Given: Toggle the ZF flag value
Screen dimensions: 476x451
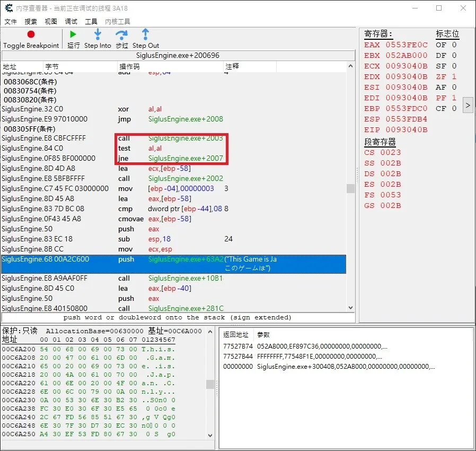Looking at the screenshot, I should click(454, 76).
